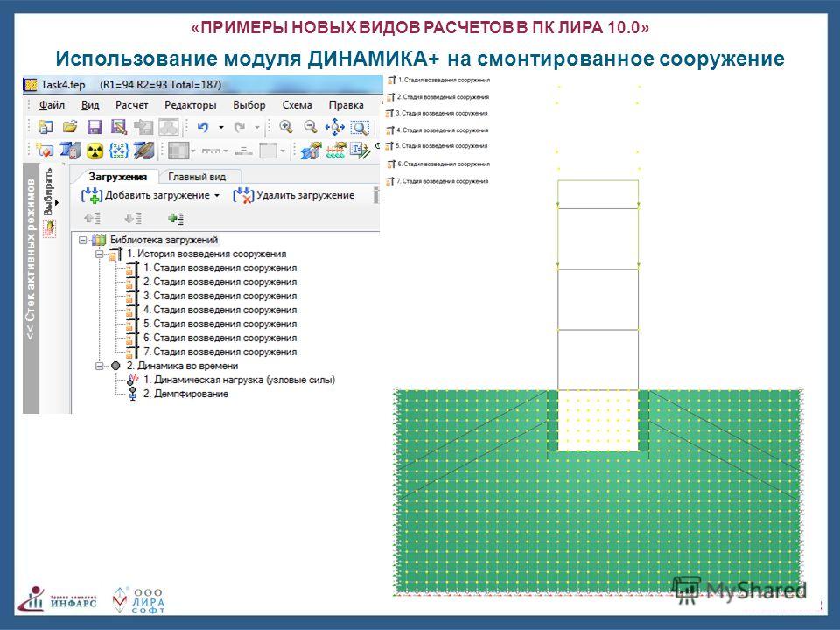Select 3. Стадия возведения сооружения tree row
This screenshot has height=630, width=840.
point(220,296)
